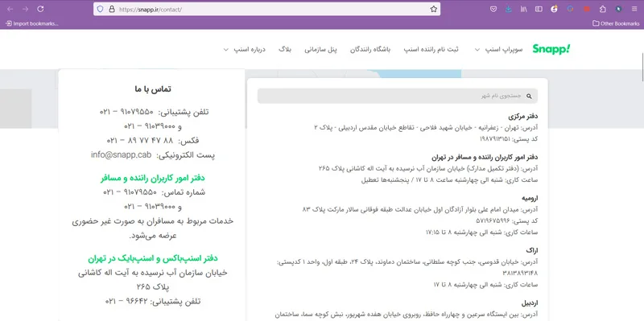Viewport: 644px width, 321px height.
Task: Click the red square extension icon
Action: 587,9
